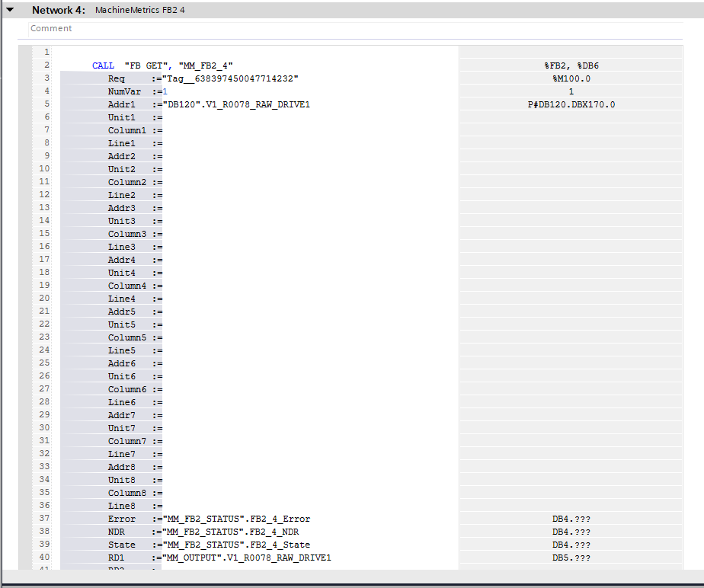This screenshot has width=704, height=588.
Task: Click the RD1 parameter name on line 40
Action: (117, 558)
